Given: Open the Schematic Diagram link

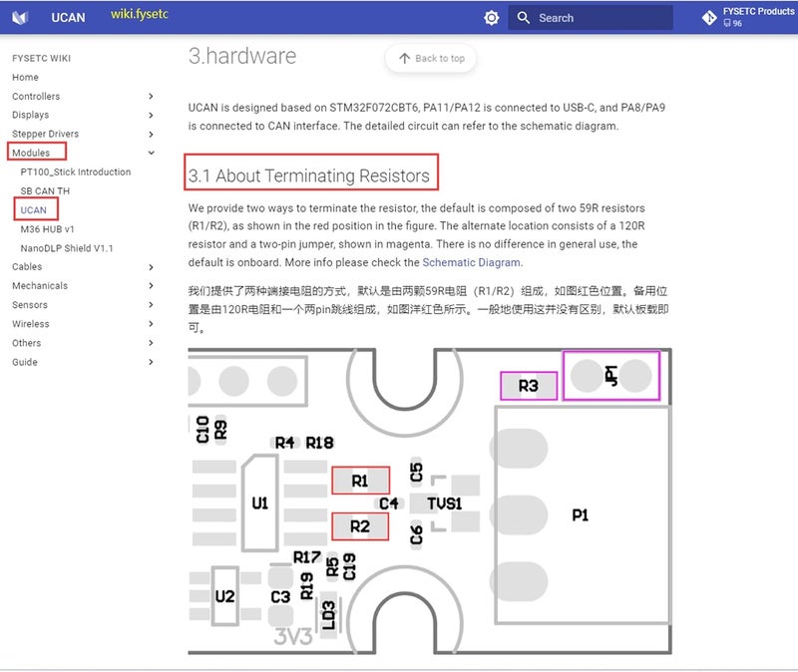Looking at the screenshot, I should click(x=471, y=262).
